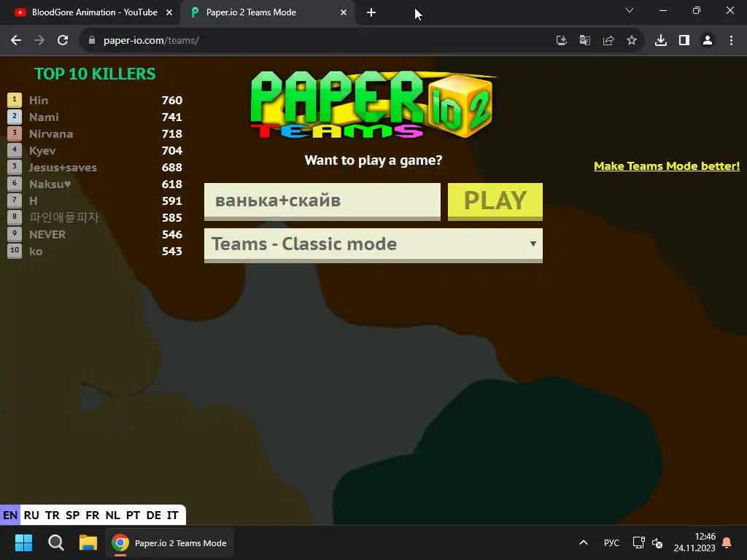This screenshot has height=560, width=747.
Task: Click score 585 of Korean-named player
Action: (x=172, y=217)
